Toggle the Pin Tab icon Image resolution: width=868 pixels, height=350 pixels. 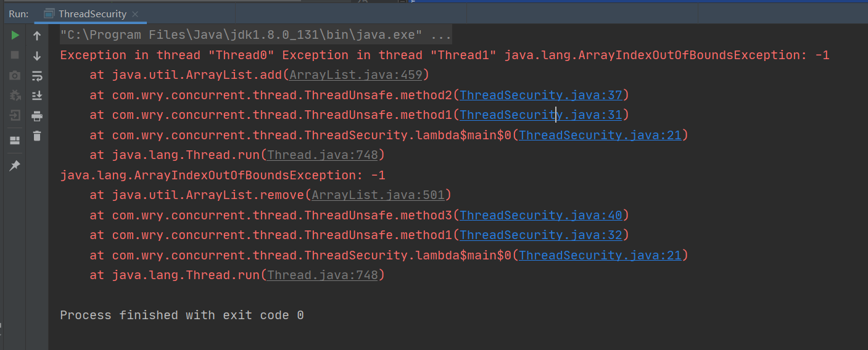(x=15, y=165)
